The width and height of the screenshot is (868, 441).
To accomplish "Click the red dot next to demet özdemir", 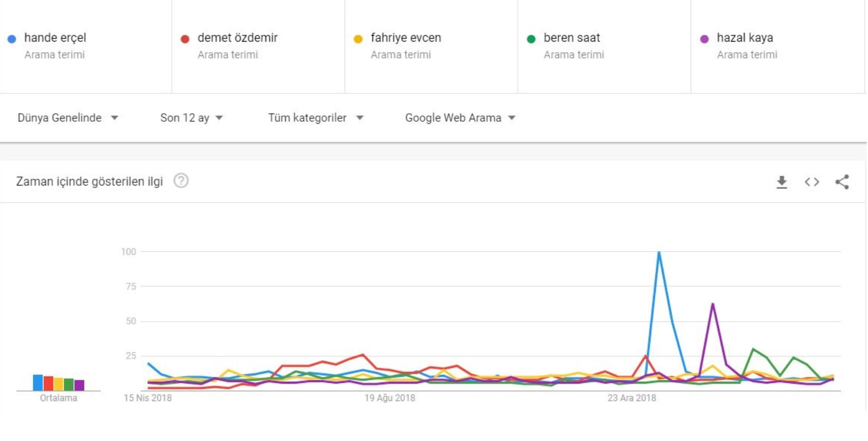I will click(x=185, y=39).
